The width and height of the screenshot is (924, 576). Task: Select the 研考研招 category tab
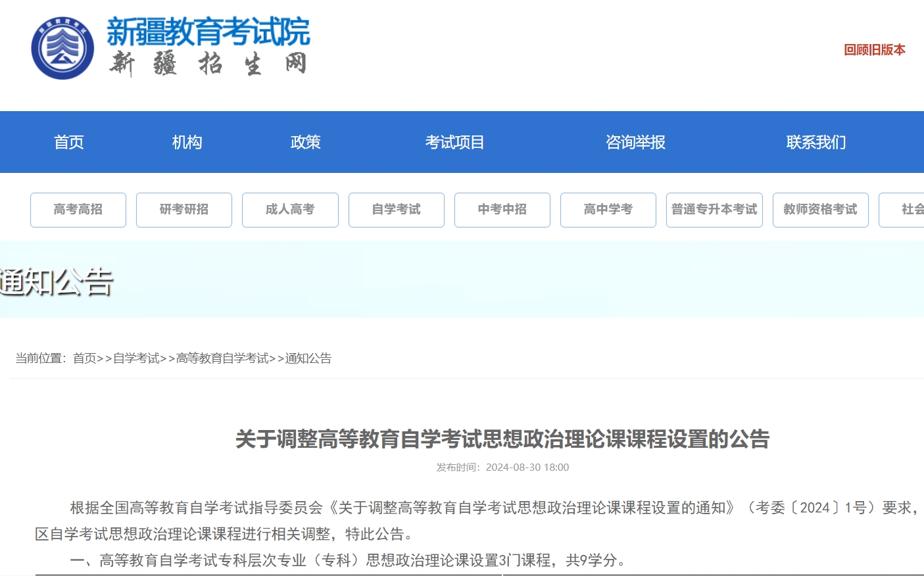coord(183,210)
